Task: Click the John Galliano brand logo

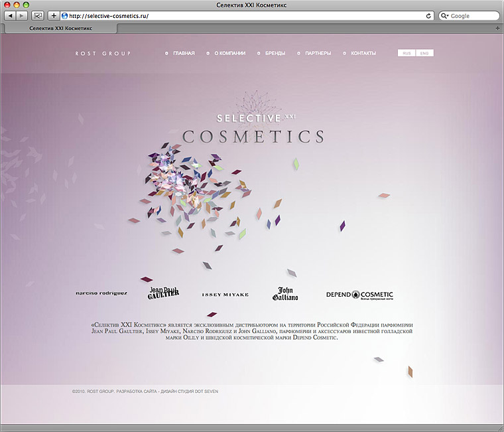Action: click(x=285, y=293)
